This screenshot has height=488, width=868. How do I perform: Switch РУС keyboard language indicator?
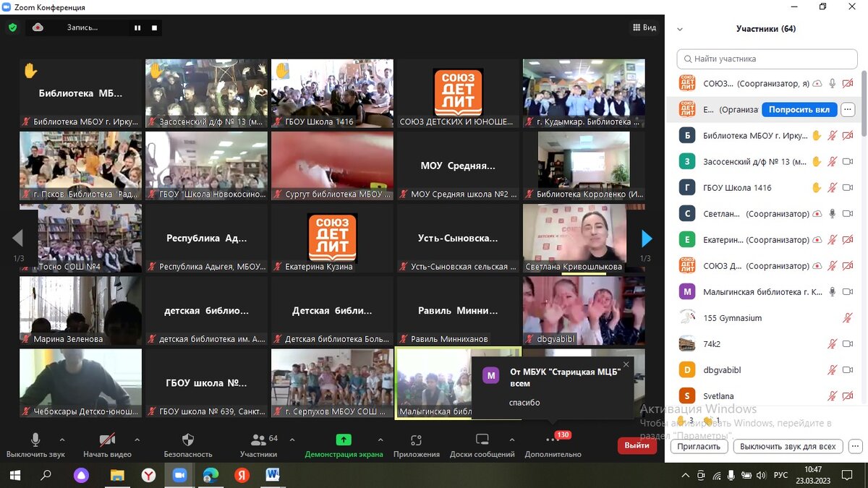click(x=781, y=475)
